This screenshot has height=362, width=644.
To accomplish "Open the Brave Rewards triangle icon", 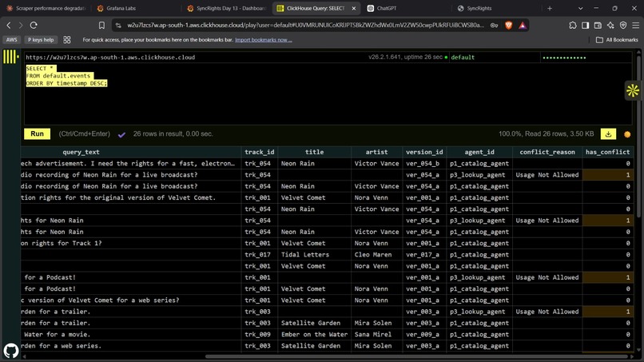I will point(522,26).
